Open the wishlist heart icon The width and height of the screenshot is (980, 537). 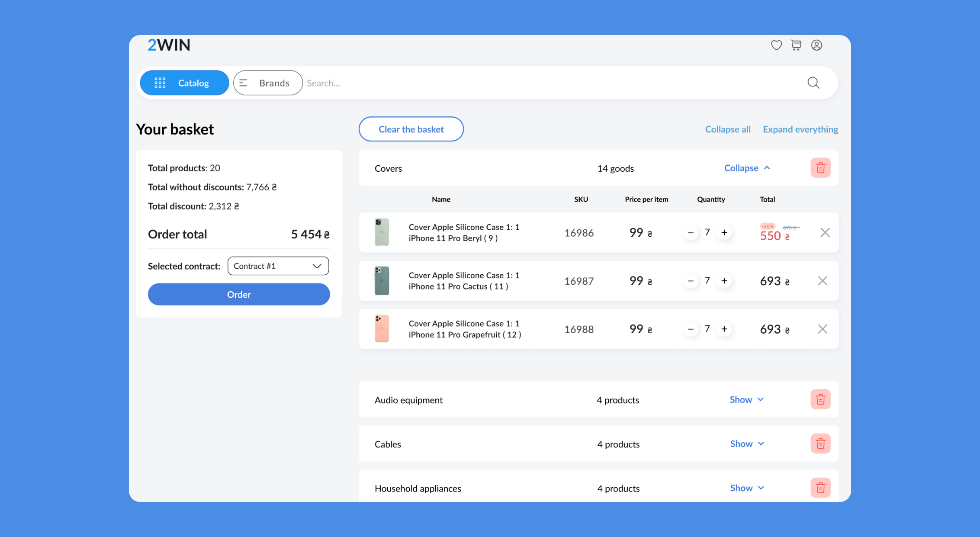click(x=776, y=45)
